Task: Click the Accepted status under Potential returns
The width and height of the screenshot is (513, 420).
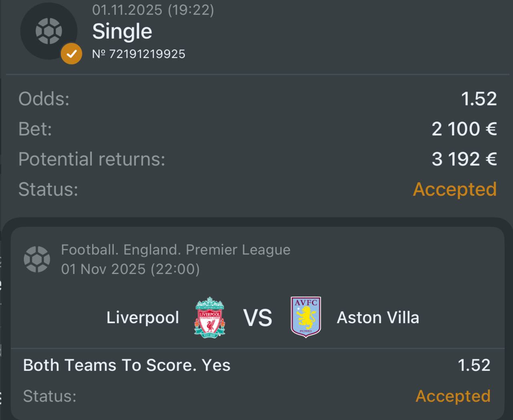Action: [455, 189]
